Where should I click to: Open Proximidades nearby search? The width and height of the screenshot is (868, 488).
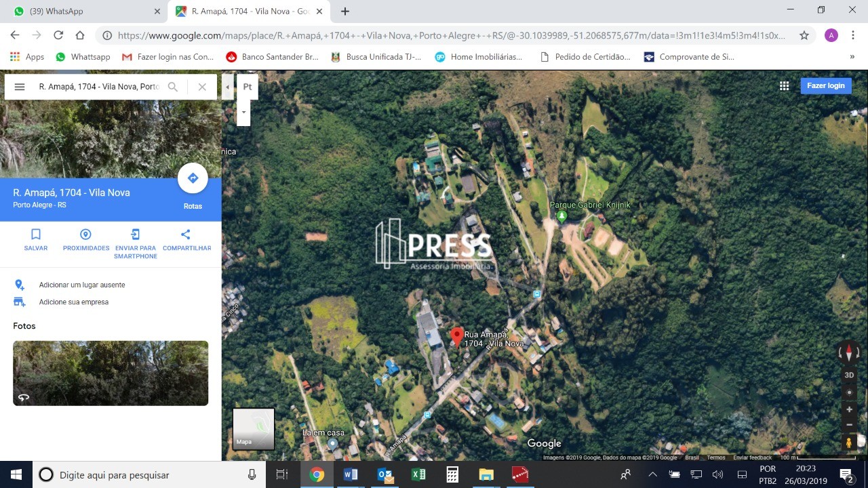coord(85,235)
